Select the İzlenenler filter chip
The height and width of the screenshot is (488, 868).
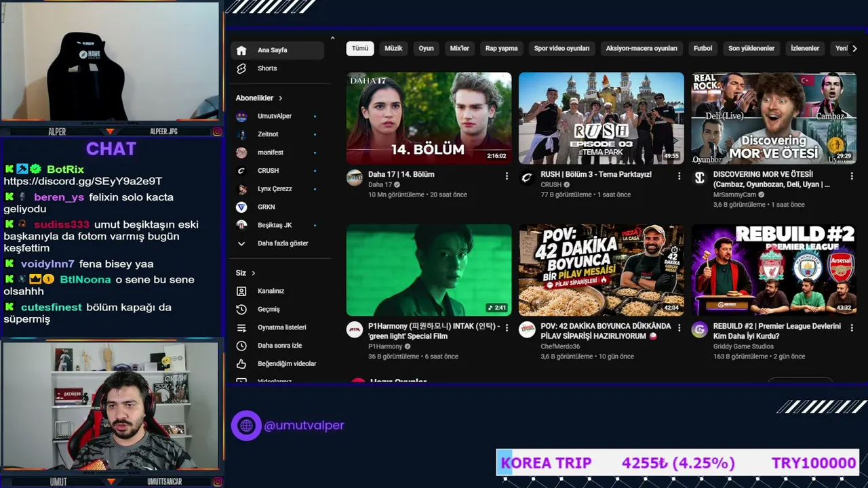point(805,49)
